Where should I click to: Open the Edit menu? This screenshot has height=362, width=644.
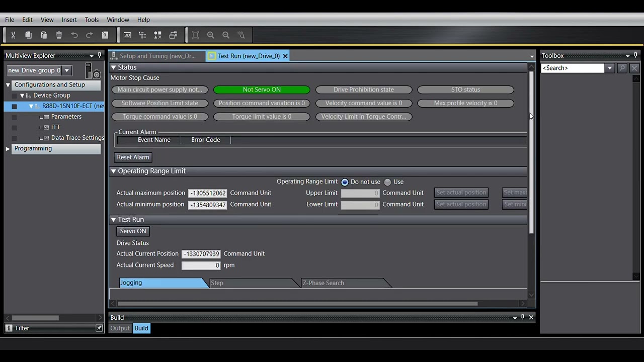[x=27, y=20]
